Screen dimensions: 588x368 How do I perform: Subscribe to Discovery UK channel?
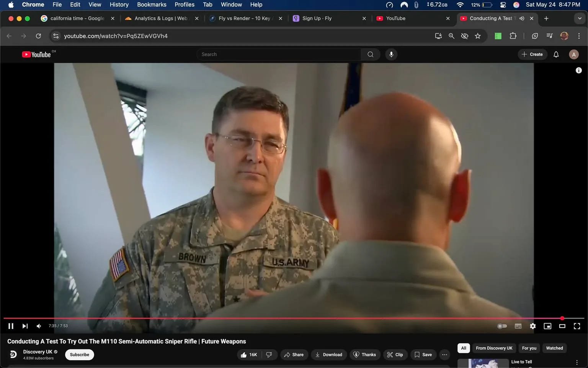pyautogui.click(x=79, y=355)
